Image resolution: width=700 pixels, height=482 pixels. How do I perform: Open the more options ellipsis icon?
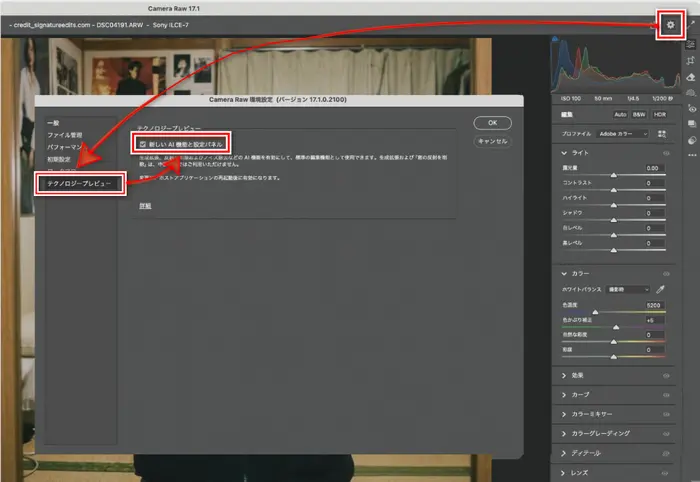click(x=691, y=155)
